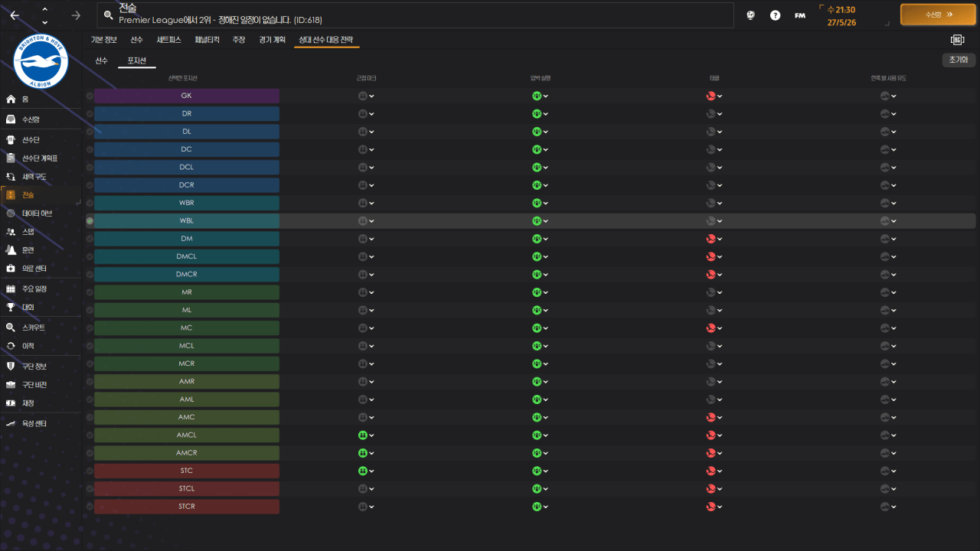Image resolution: width=980 pixels, height=551 pixels.
Task: Go back with the left arrow
Action: [x=15, y=15]
